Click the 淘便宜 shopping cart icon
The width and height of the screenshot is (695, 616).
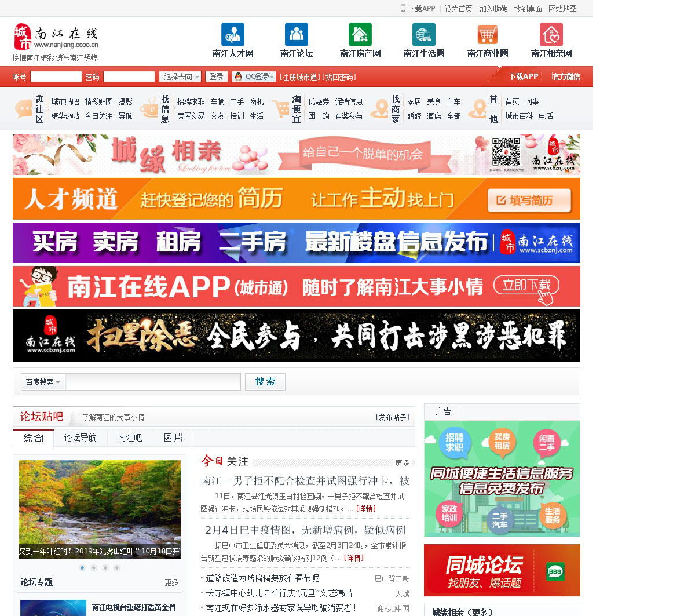point(281,108)
